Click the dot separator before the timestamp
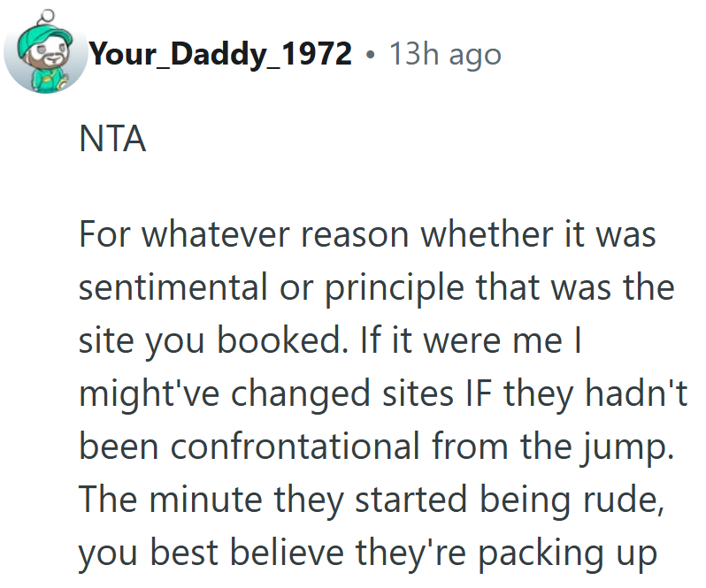 click(x=370, y=56)
